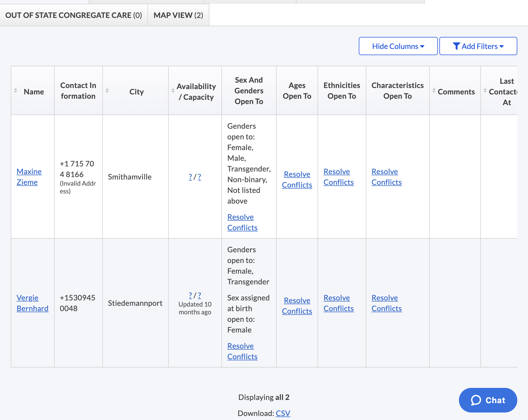Click second question mark in Stiedemannport capacity
Image resolution: width=528 pixels, height=420 pixels.
(x=199, y=295)
